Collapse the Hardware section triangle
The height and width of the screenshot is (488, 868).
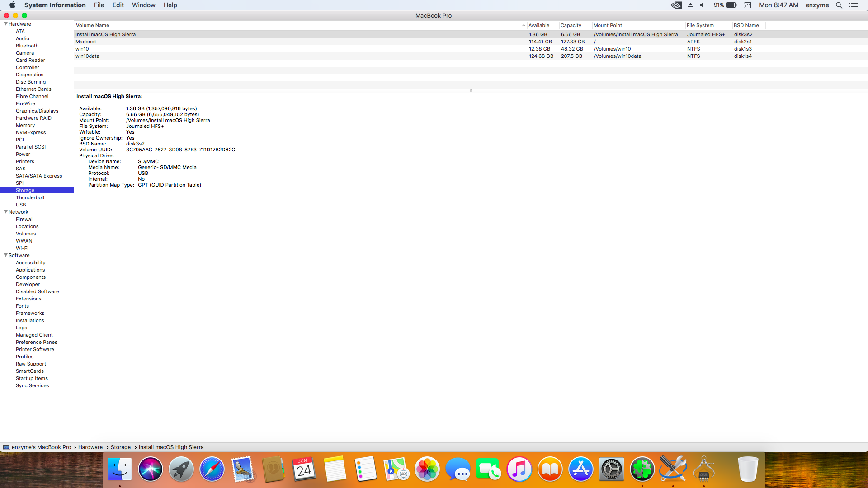coord(5,24)
